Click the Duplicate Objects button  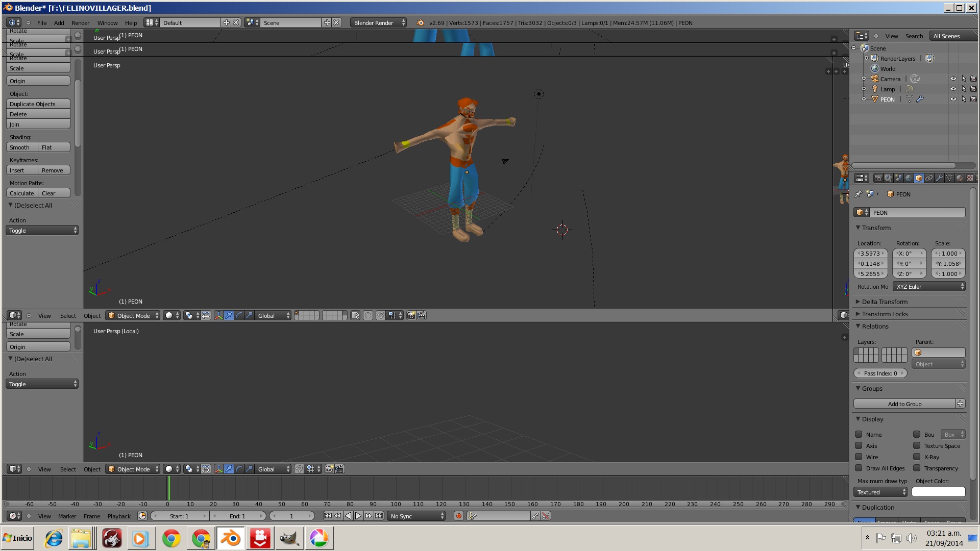pos(38,104)
